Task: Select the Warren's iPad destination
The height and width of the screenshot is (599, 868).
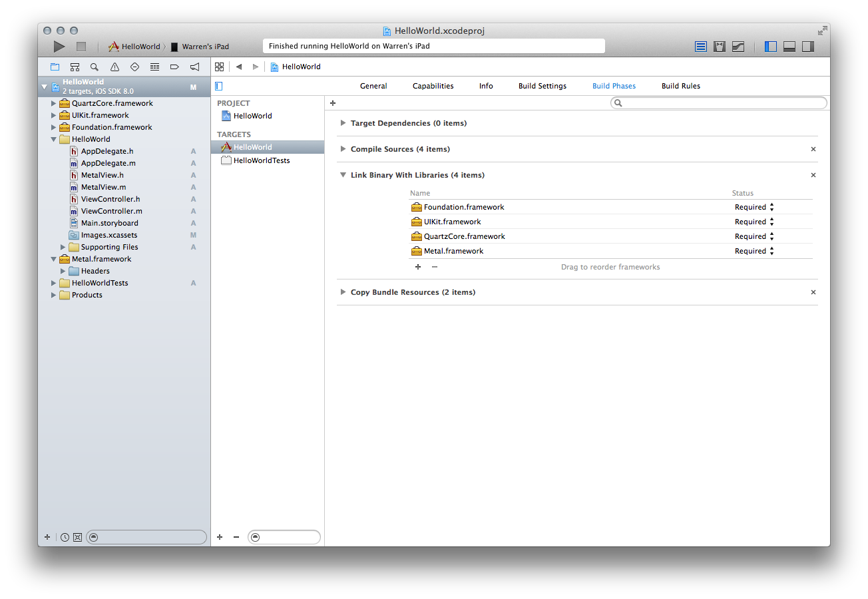Action: coord(200,47)
